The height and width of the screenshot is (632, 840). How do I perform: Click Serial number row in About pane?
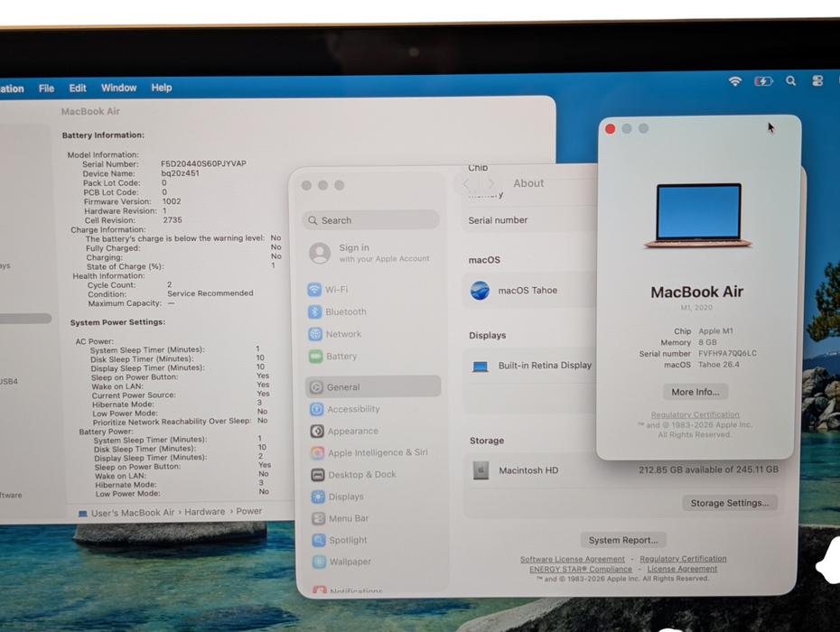[x=529, y=220]
